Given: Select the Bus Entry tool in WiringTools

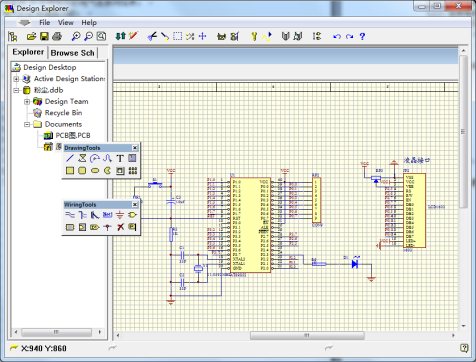Looking at the screenshot, I should click(x=95, y=215).
